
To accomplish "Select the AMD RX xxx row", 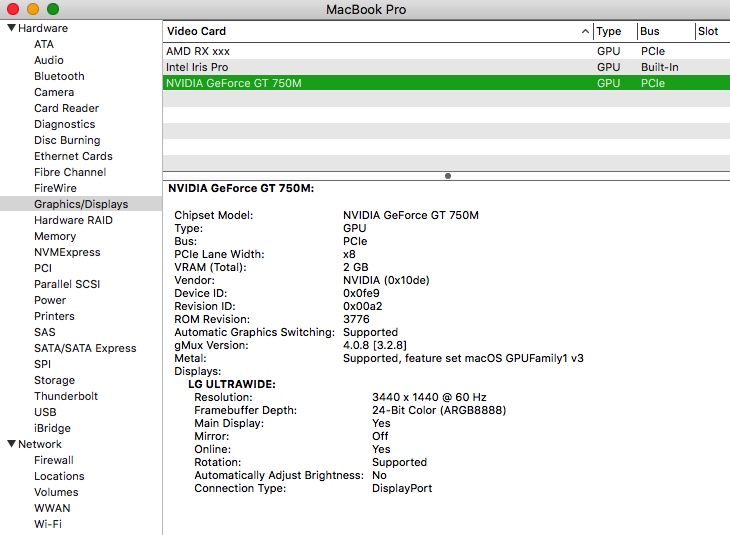I will coord(446,51).
